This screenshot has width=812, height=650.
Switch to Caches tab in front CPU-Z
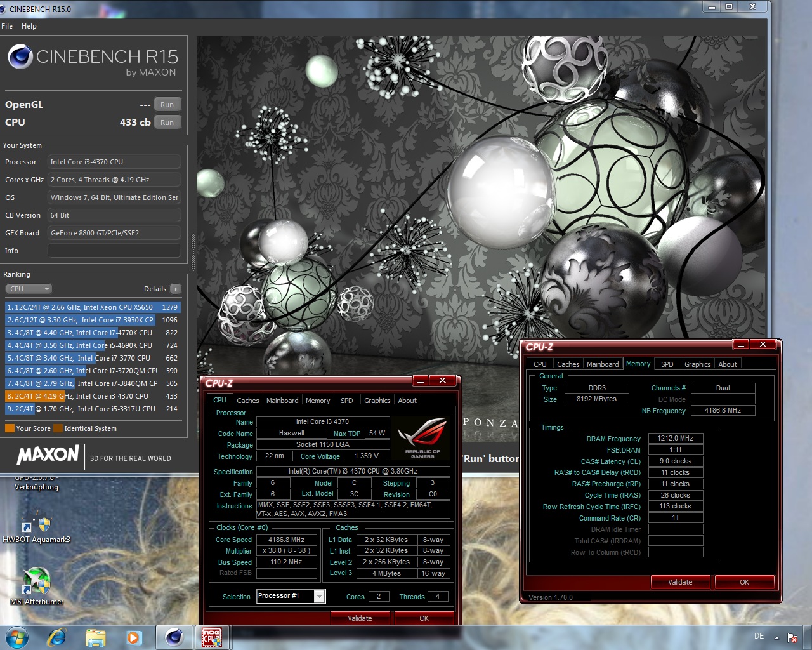[247, 401]
